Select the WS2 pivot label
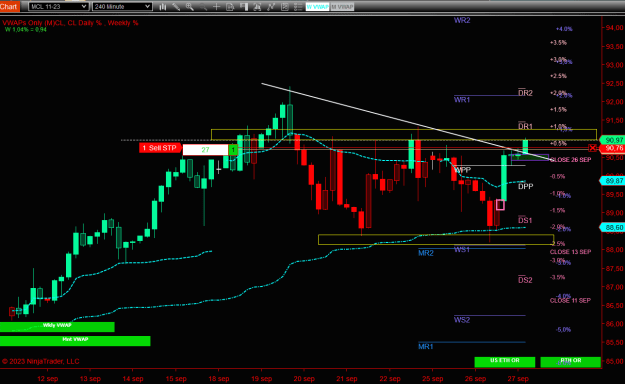 click(462, 320)
